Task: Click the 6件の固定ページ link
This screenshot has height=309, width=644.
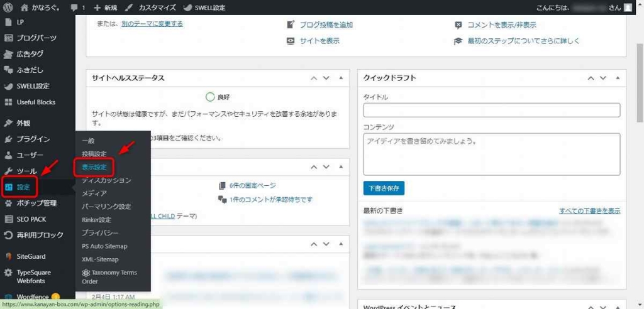Action: click(x=247, y=185)
